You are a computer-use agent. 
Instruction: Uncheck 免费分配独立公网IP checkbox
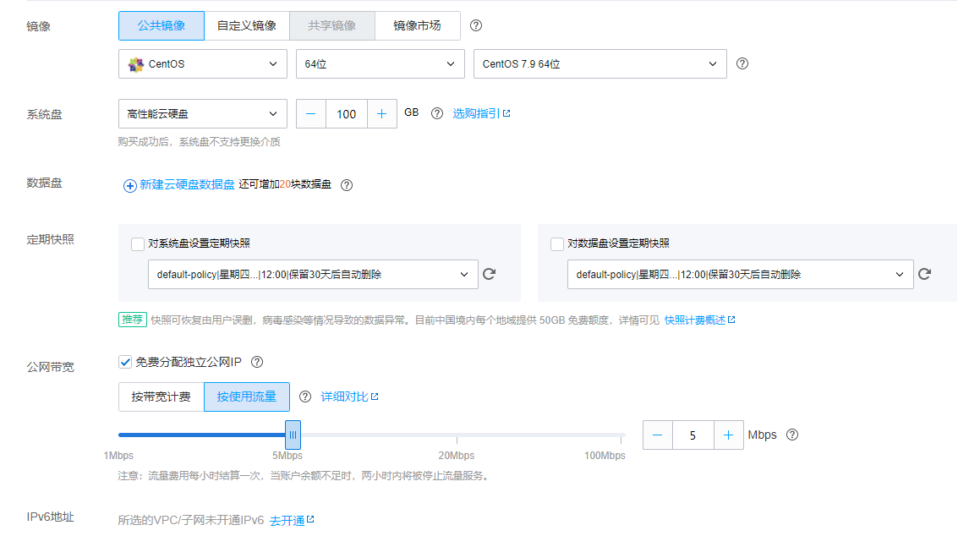tap(125, 362)
